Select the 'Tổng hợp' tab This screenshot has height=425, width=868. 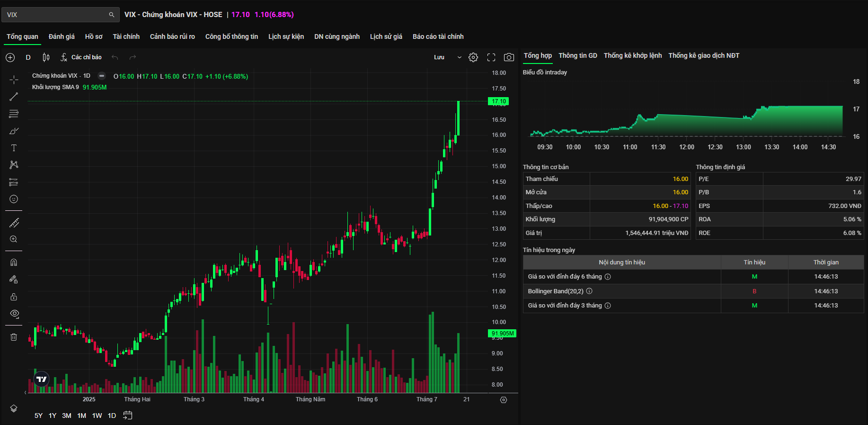pyautogui.click(x=538, y=55)
